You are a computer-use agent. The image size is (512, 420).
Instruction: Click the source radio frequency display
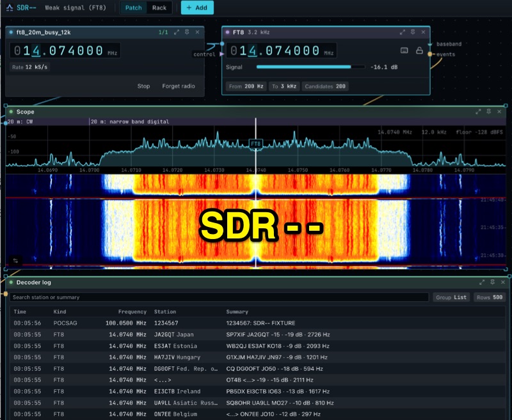65,51
